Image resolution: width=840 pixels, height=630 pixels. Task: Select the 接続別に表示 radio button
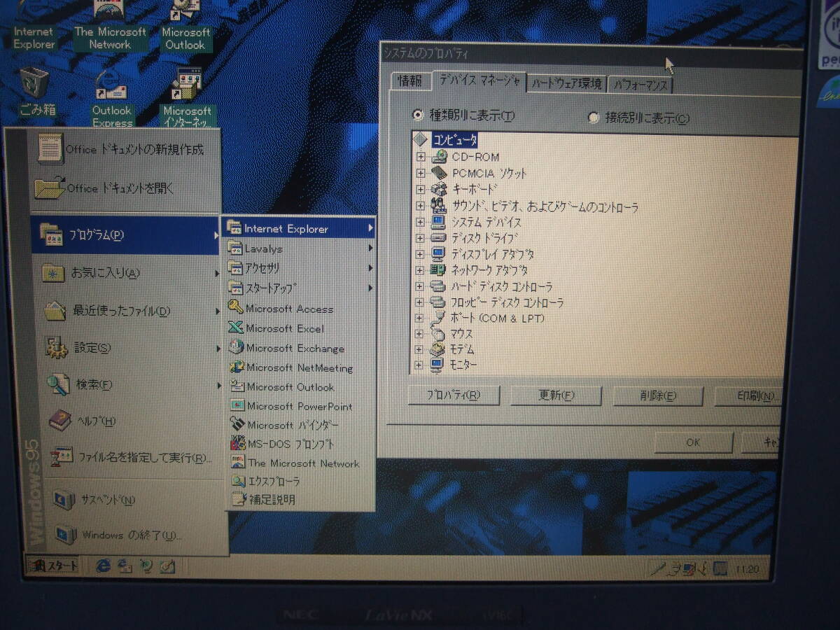[594, 117]
